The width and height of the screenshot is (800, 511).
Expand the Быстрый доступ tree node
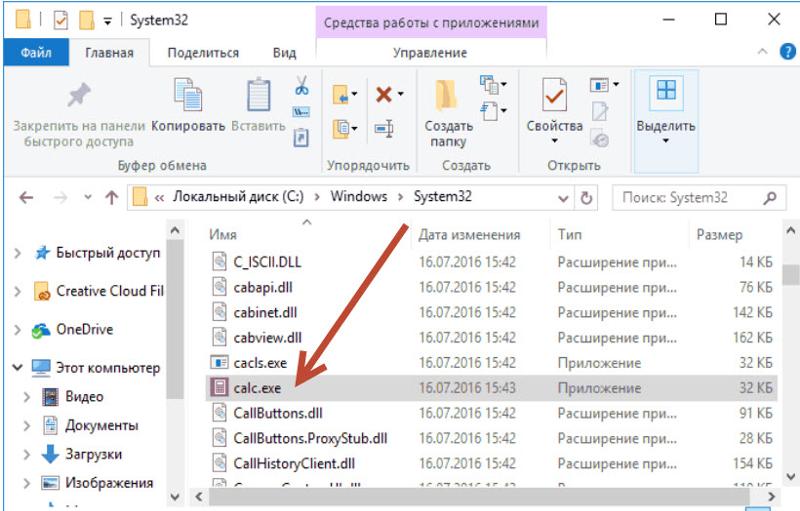point(18,254)
